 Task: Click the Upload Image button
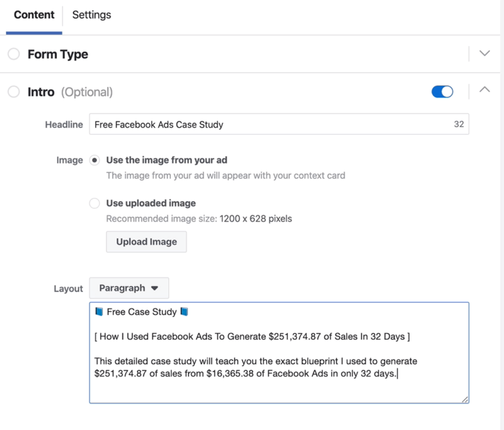[x=146, y=242]
